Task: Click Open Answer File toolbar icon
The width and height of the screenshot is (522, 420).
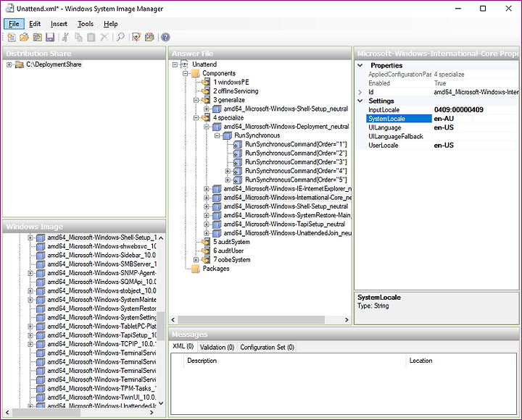Action: click(x=25, y=37)
